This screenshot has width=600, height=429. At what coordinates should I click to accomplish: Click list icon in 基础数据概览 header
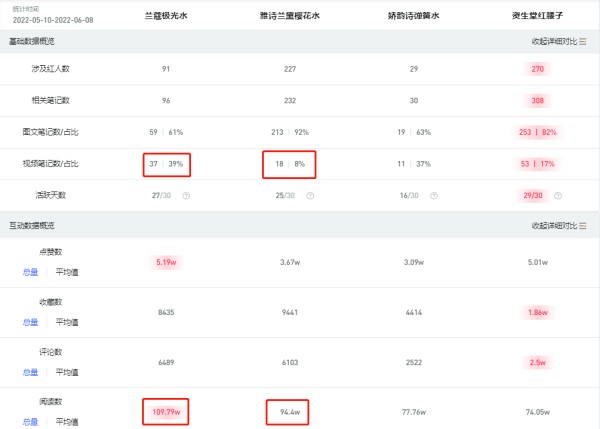click(583, 41)
